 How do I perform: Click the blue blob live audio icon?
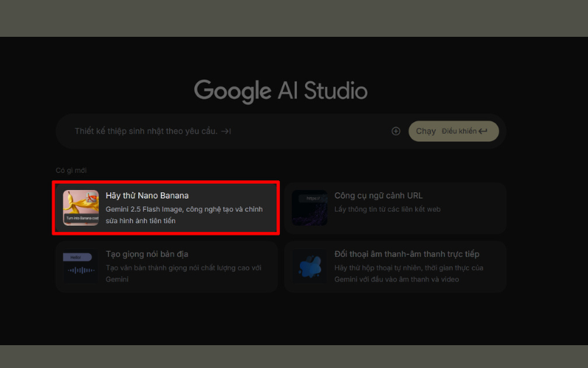[309, 266]
